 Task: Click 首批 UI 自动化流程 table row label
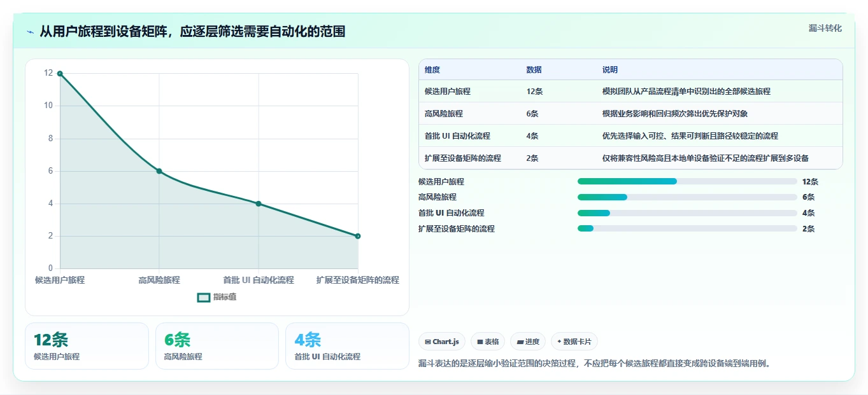[457, 136]
